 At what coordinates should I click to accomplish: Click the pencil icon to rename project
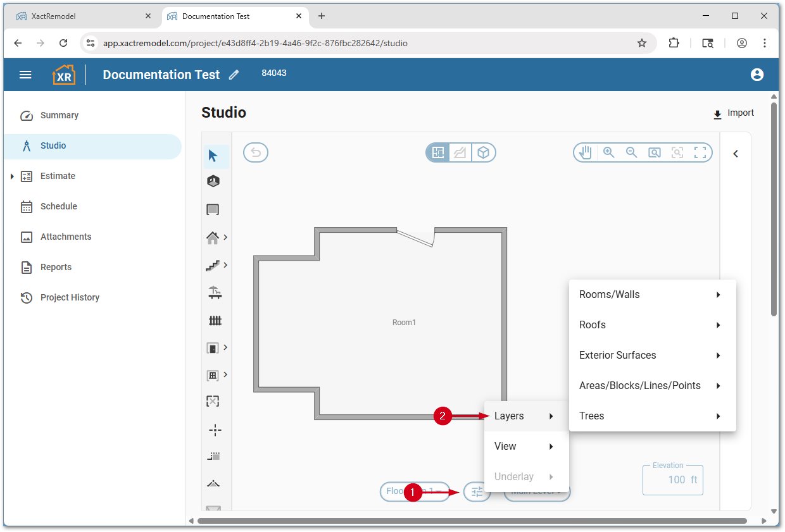point(234,75)
